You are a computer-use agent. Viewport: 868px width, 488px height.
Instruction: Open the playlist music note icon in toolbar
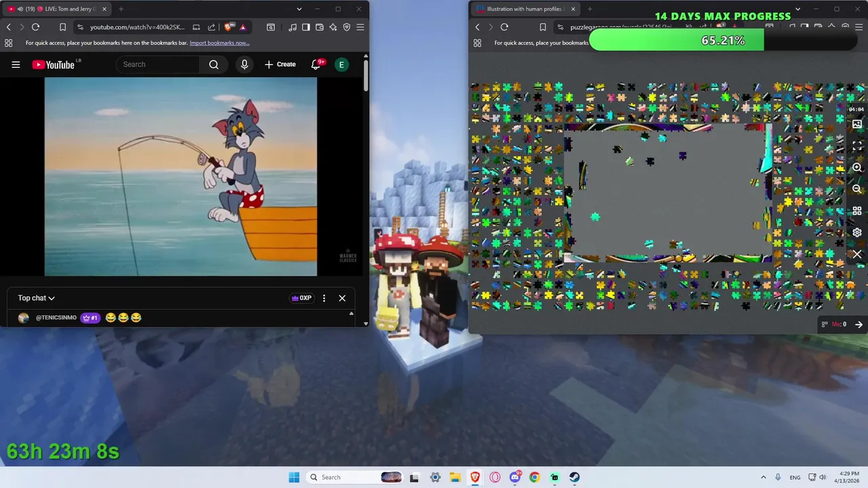(292, 27)
